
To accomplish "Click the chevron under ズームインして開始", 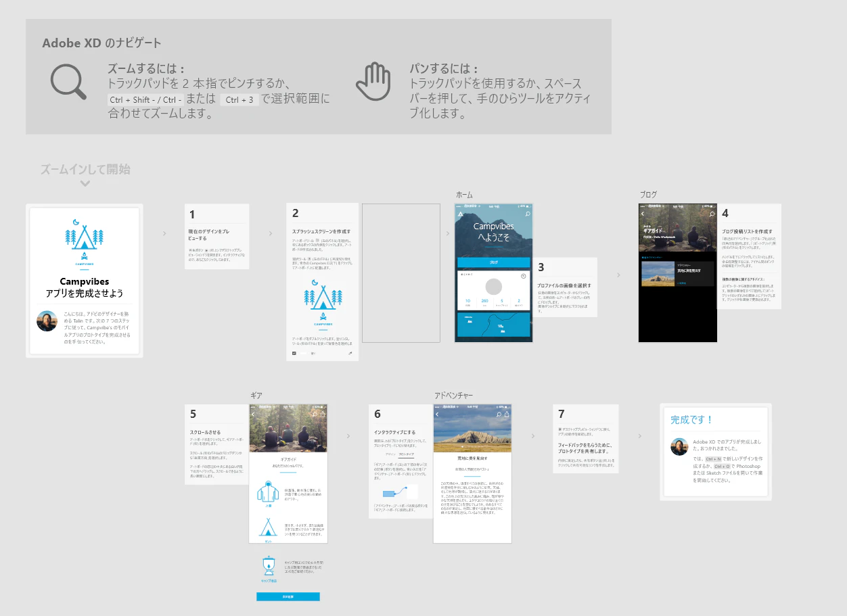I will pyautogui.click(x=85, y=183).
